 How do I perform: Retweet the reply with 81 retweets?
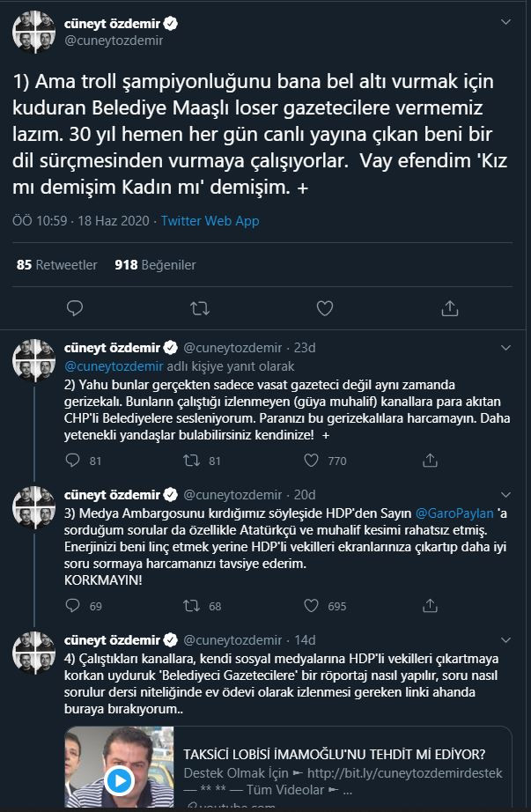pos(192,461)
